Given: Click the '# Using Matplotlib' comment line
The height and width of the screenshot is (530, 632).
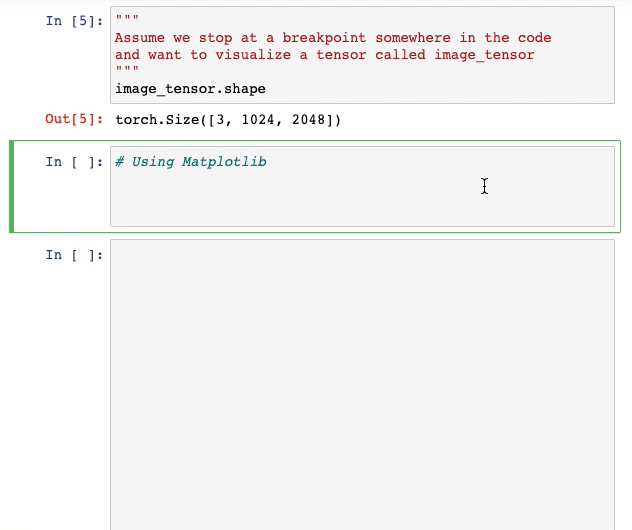Looking at the screenshot, I should coord(190,162).
